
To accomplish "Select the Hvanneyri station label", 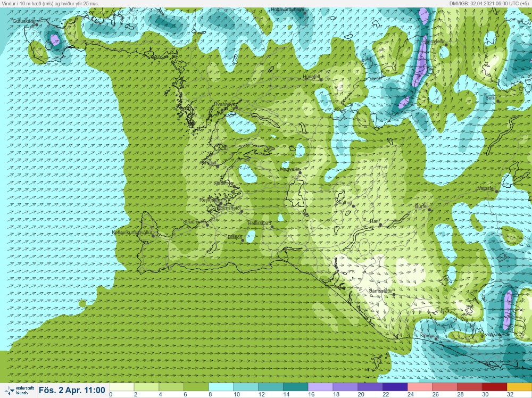I will pos(225,104).
